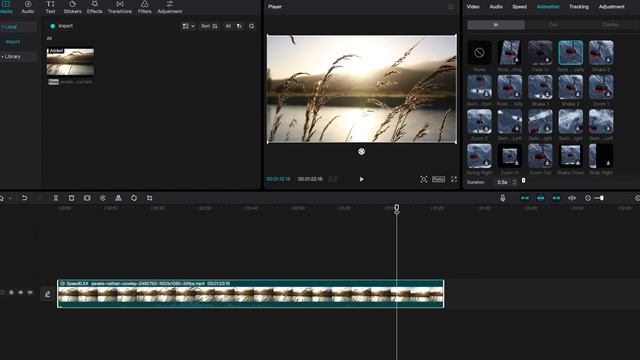Open the Import item under Local
The height and width of the screenshot is (360, 640).
click(13, 42)
